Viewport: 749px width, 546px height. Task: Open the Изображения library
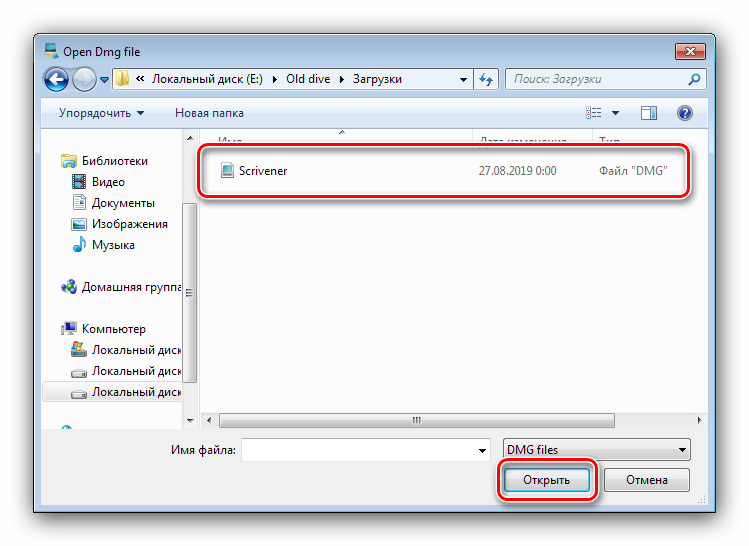point(129,224)
